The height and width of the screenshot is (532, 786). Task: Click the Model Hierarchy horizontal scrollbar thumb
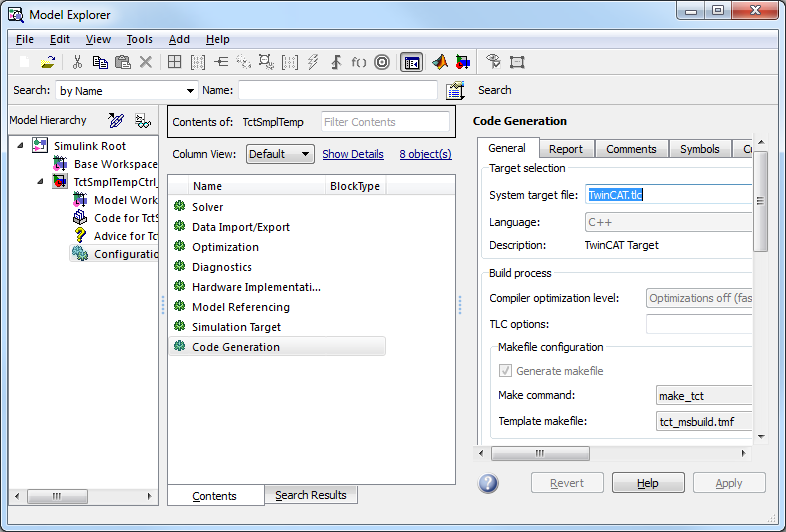57,496
